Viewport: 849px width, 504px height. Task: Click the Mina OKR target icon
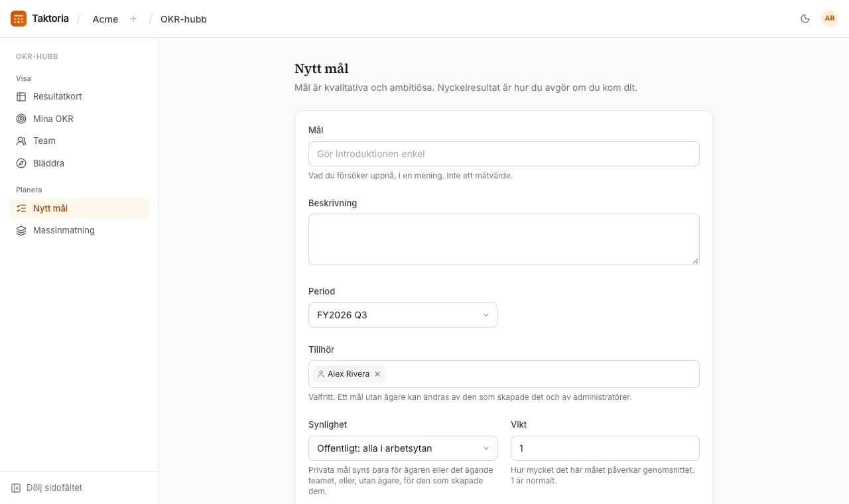click(x=21, y=119)
